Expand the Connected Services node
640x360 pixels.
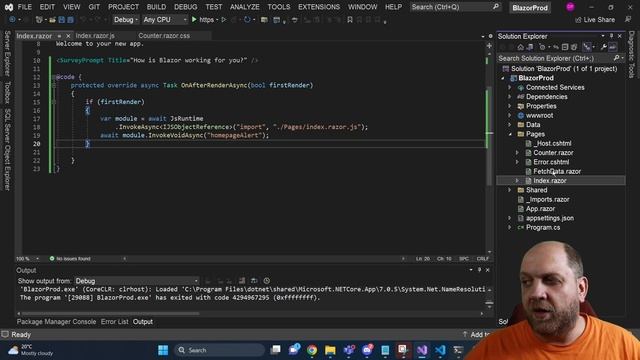tap(509, 87)
